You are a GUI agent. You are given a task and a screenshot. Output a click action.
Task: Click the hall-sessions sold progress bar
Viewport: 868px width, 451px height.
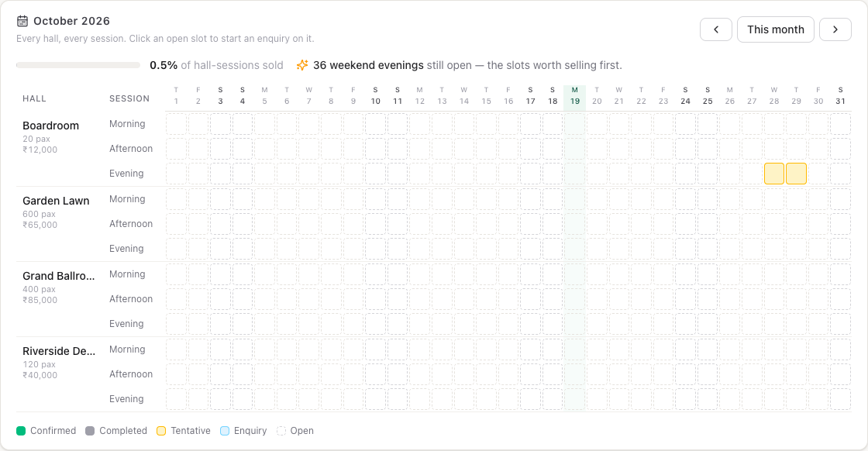[x=78, y=65]
